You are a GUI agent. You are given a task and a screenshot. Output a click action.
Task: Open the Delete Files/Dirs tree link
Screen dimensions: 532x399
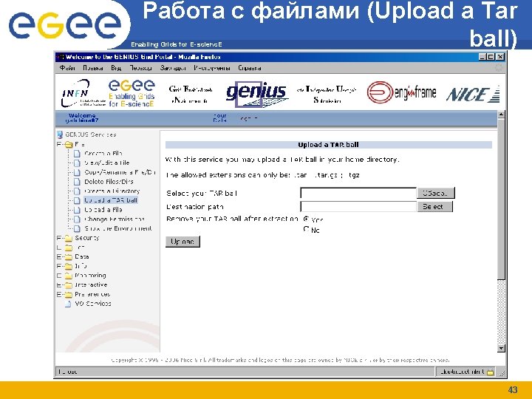(109, 182)
